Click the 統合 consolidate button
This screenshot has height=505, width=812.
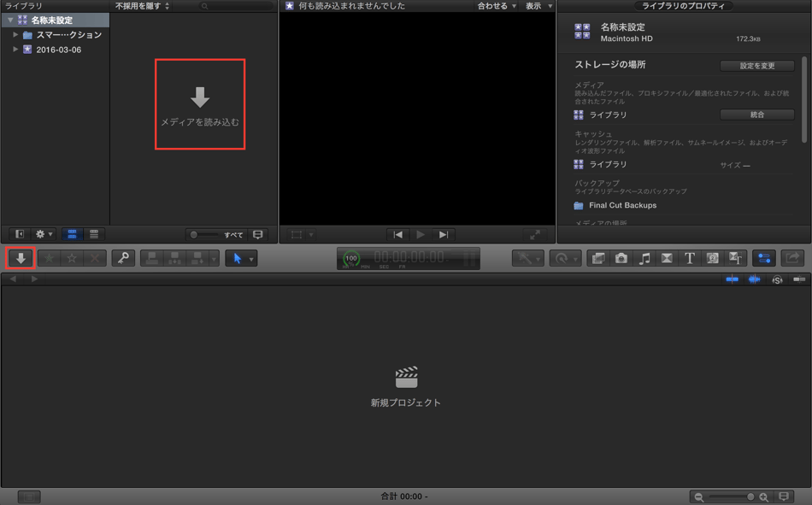(756, 115)
